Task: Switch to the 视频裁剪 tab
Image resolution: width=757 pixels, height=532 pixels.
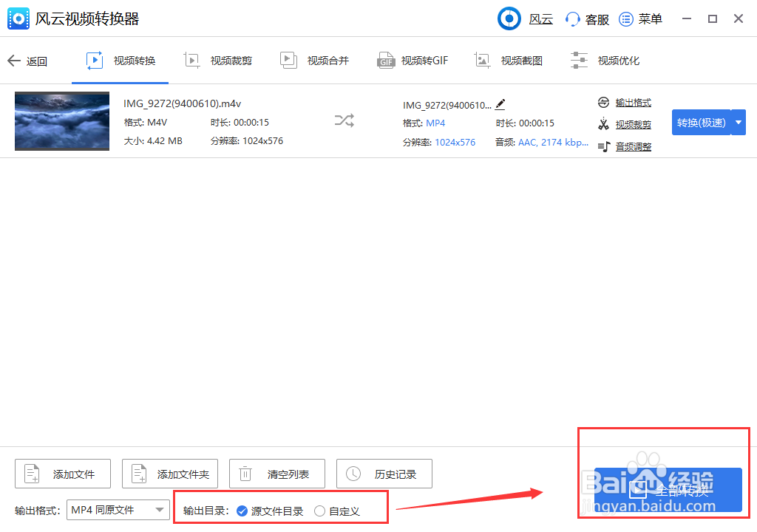Action: 218,61
